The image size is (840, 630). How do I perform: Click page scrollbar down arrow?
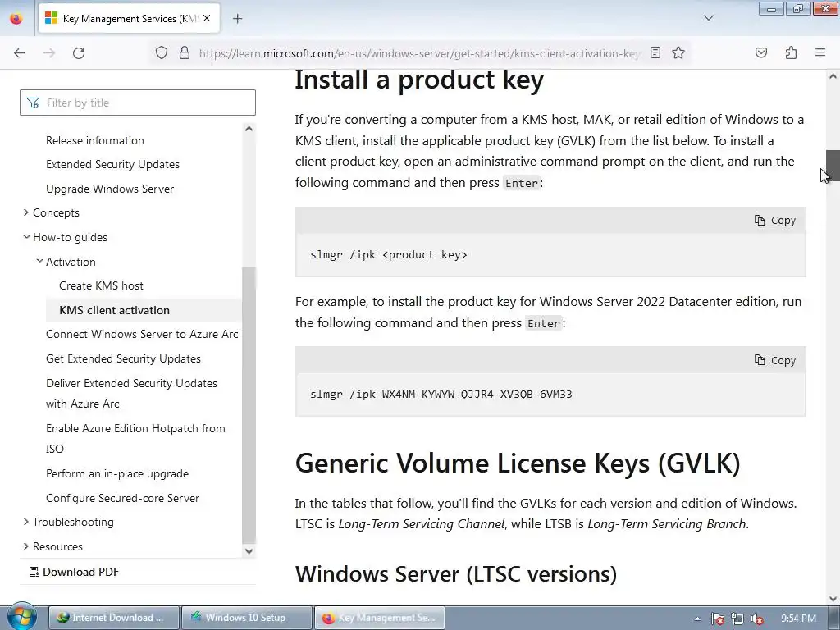pos(833,598)
